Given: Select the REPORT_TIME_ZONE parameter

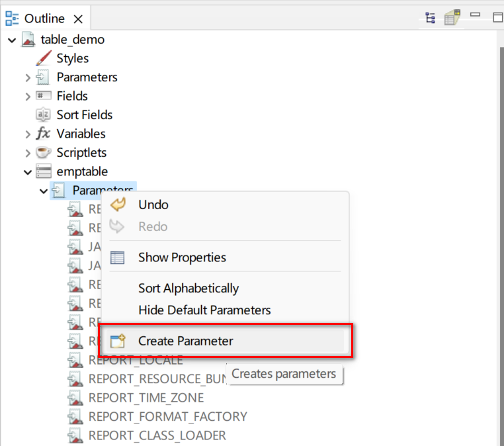Looking at the screenshot, I should click(146, 398).
